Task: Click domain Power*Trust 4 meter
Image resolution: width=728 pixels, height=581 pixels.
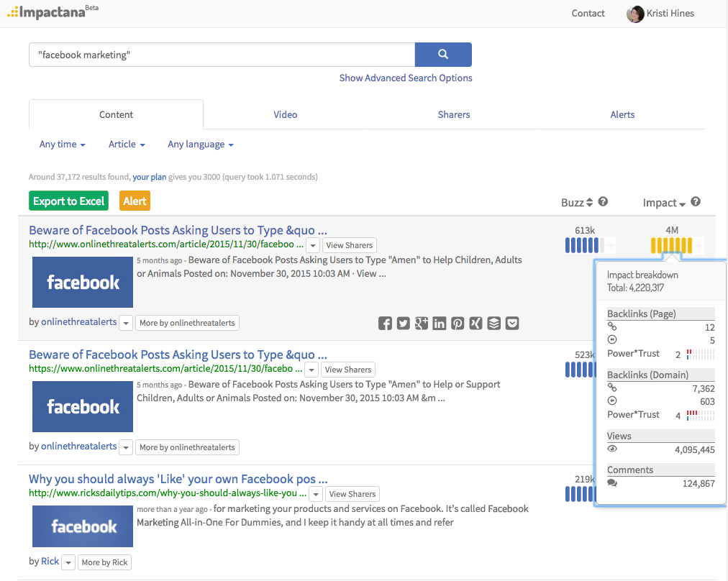Action: tap(701, 416)
